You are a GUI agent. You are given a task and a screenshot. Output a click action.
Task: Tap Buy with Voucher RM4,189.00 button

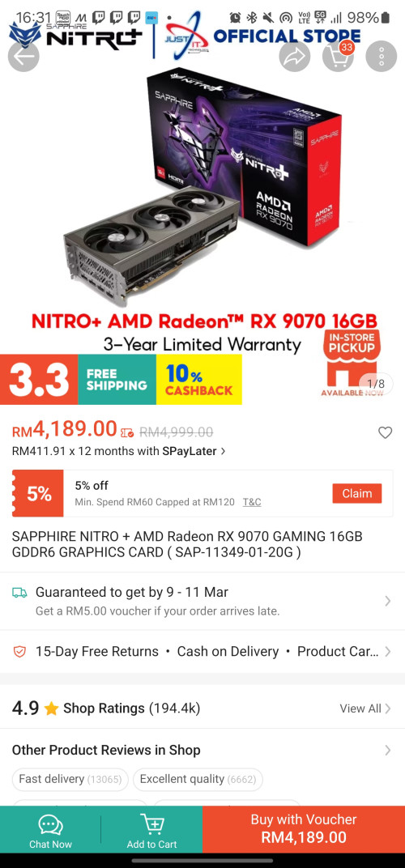click(304, 828)
